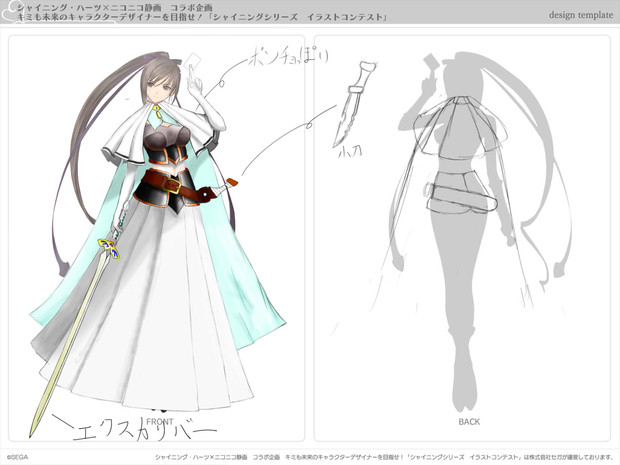
Task: Click the 'design template' header text
Action: (x=581, y=15)
